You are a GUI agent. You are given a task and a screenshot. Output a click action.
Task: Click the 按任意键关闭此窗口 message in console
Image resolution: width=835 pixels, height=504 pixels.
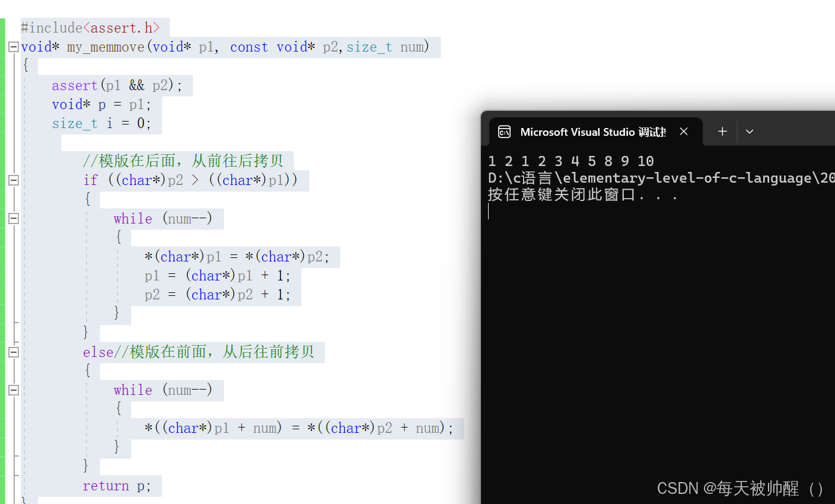pyautogui.click(x=583, y=194)
